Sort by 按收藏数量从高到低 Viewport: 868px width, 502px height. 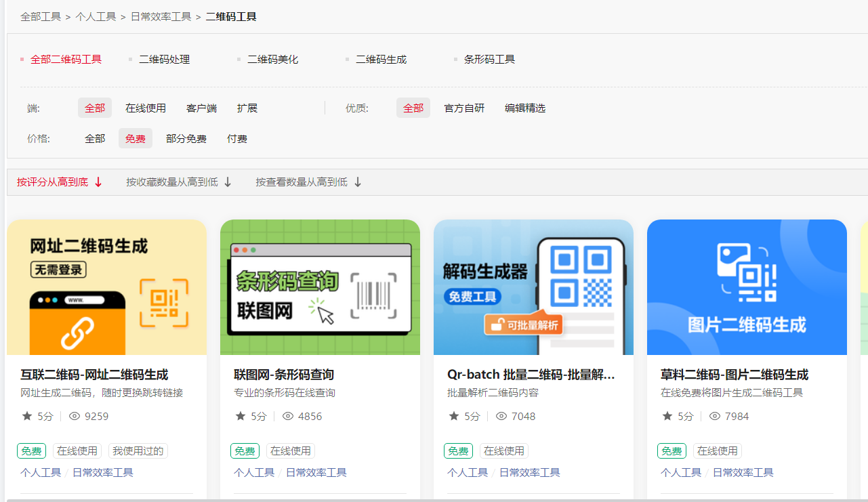pyautogui.click(x=171, y=182)
